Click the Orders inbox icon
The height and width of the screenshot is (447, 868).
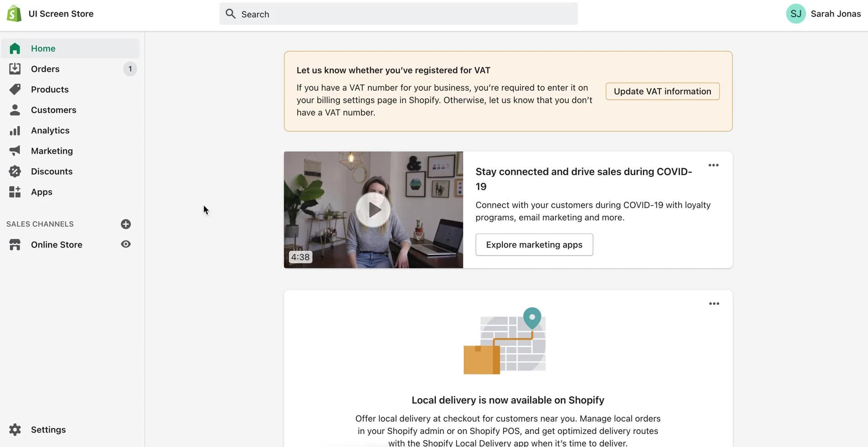[15, 69]
